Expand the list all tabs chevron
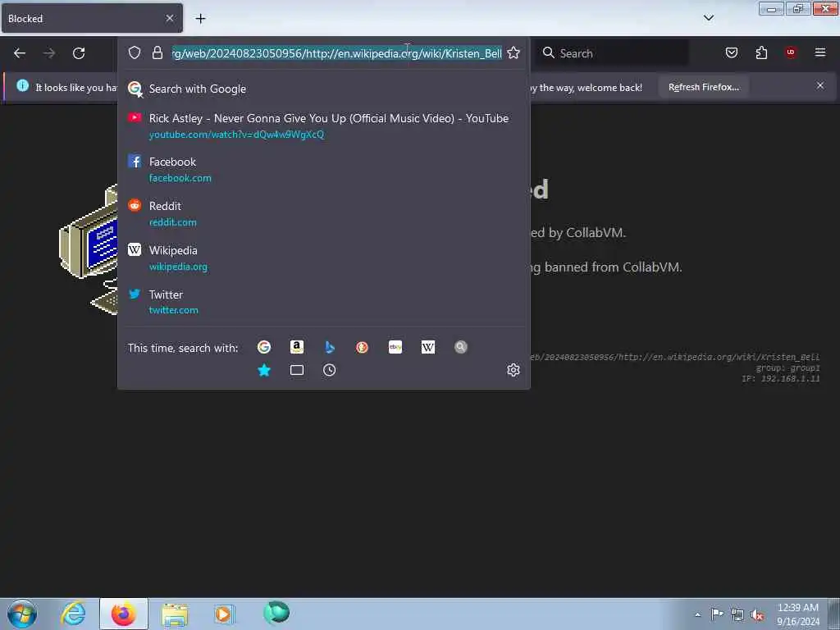This screenshot has width=840, height=630. tap(709, 18)
